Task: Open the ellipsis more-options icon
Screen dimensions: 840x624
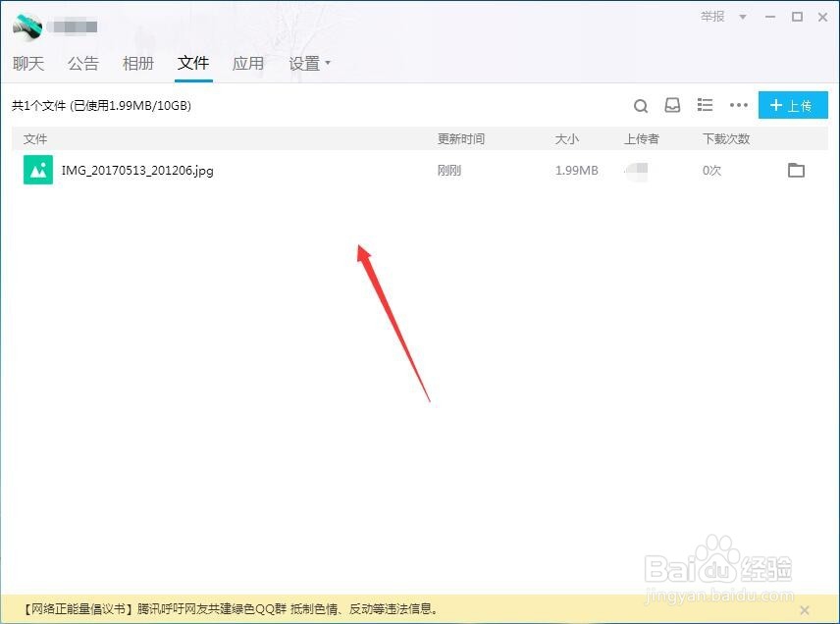Action: click(739, 105)
